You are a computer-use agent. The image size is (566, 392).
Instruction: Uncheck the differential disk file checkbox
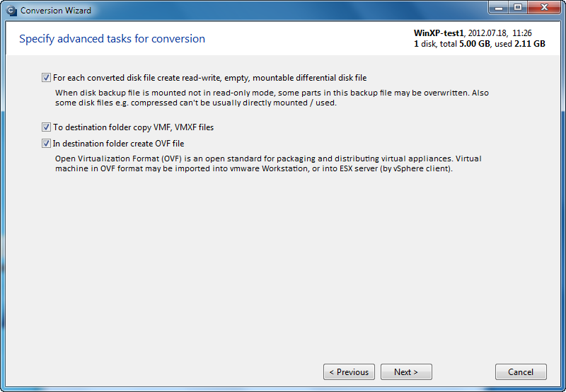tap(46, 78)
